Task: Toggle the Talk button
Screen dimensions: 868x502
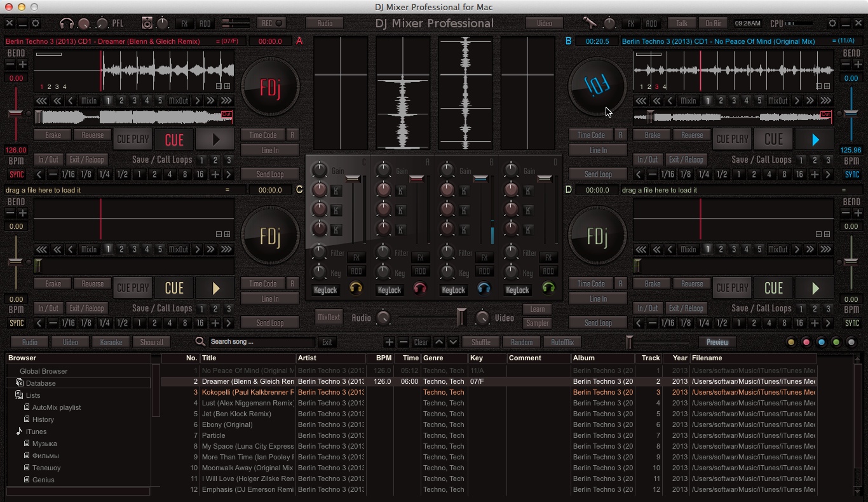Action: (682, 24)
